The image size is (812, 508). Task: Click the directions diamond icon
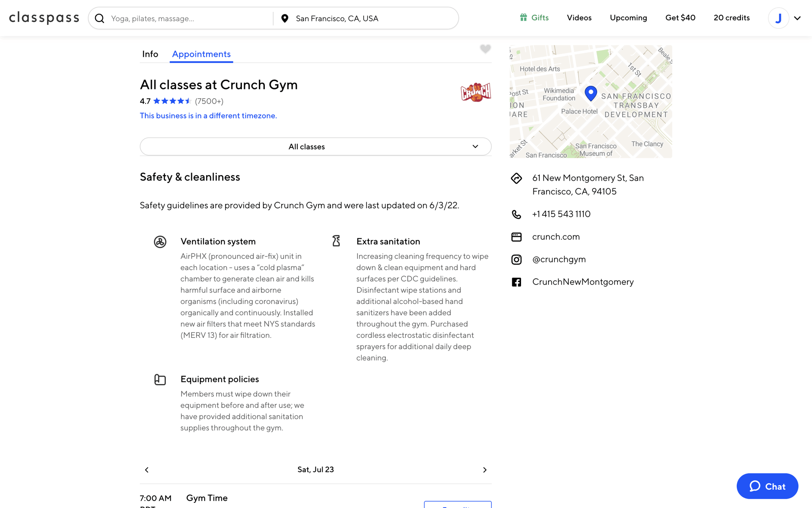pos(516,178)
